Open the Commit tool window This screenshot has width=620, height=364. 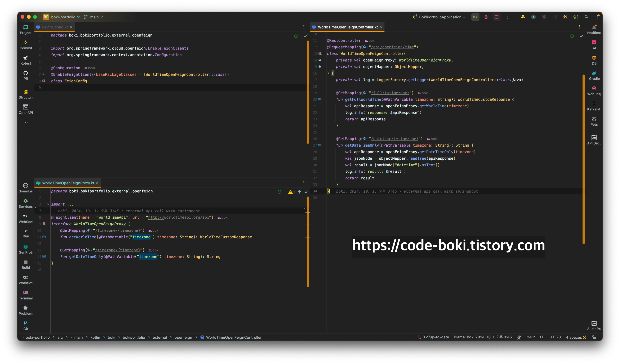click(26, 45)
